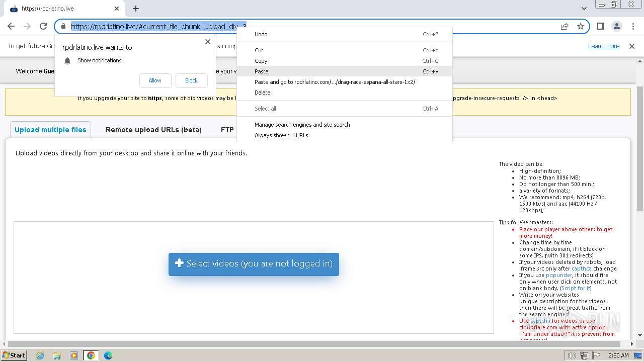Click 'Place our player above others' tip

[566, 232]
